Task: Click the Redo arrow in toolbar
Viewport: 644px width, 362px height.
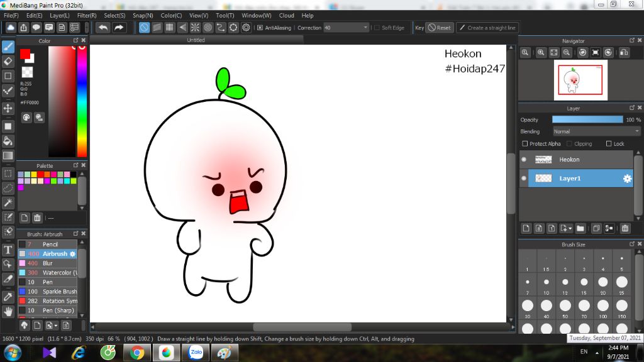Action: coord(119,28)
